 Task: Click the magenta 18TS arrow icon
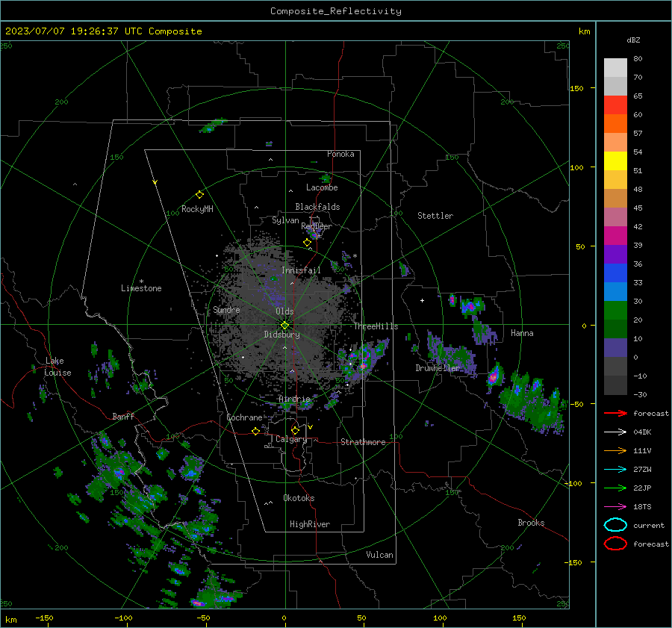pyautogui.click(x=615, y=507)
